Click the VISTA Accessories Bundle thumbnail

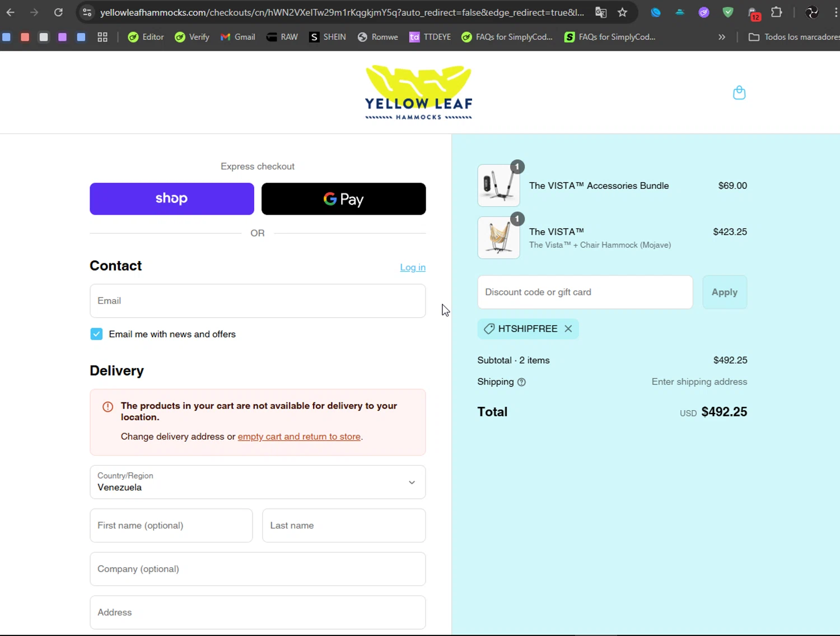[x=498, y=185]
